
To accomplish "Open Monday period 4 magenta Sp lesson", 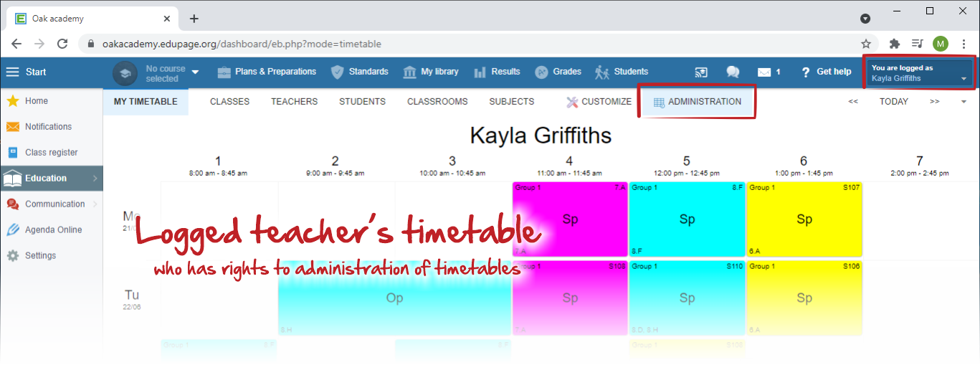I will click(x=570, y=219).
